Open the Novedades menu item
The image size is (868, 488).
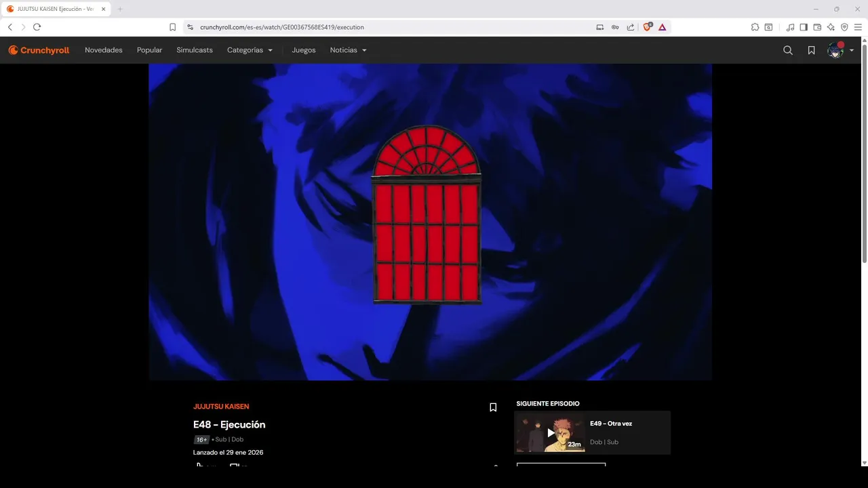[x=104, y=50]
